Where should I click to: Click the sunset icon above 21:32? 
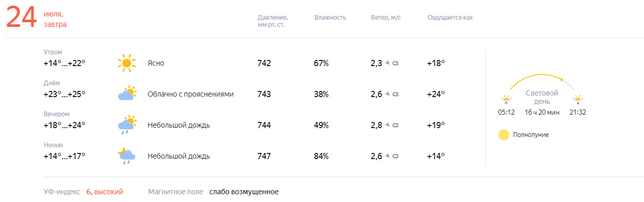(x=577, y=99)
